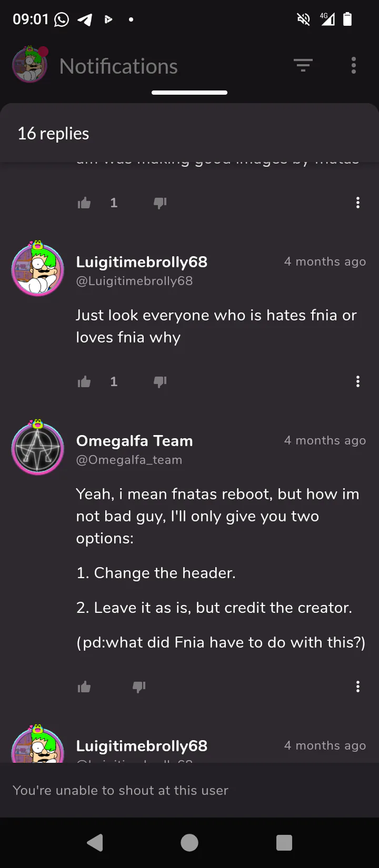Like the Omegalfa Team reply

84,687
